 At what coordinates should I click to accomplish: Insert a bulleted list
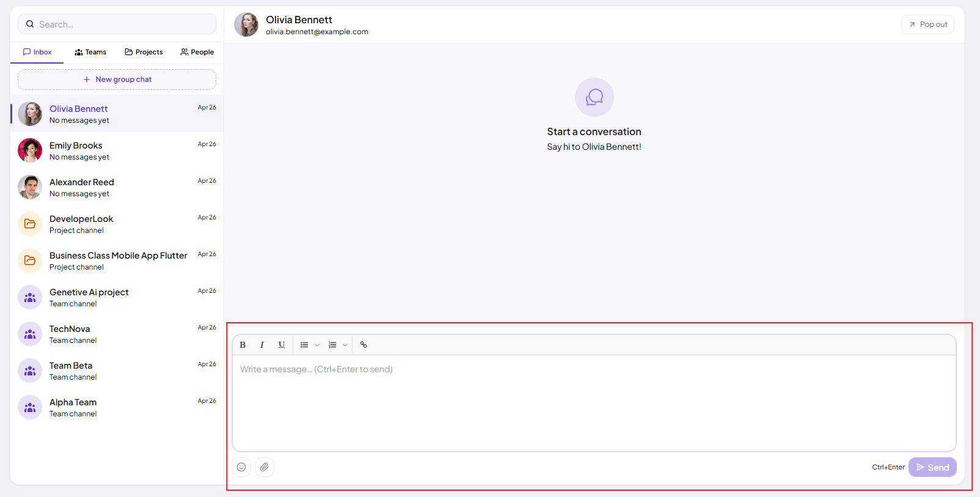(x=304, y=345)
